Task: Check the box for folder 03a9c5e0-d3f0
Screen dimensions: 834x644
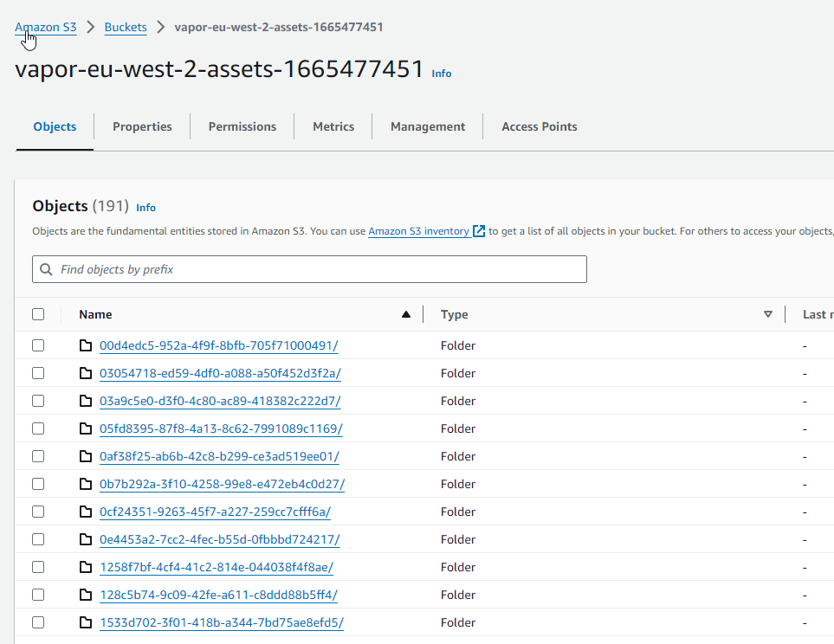Action: [38, 401]
